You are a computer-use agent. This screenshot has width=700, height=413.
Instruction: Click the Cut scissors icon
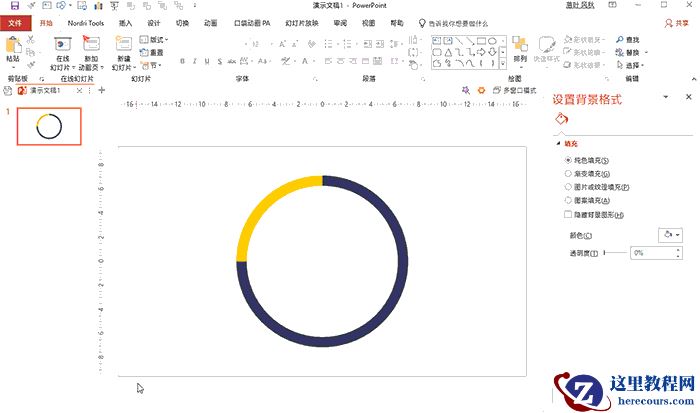(30, 39)
